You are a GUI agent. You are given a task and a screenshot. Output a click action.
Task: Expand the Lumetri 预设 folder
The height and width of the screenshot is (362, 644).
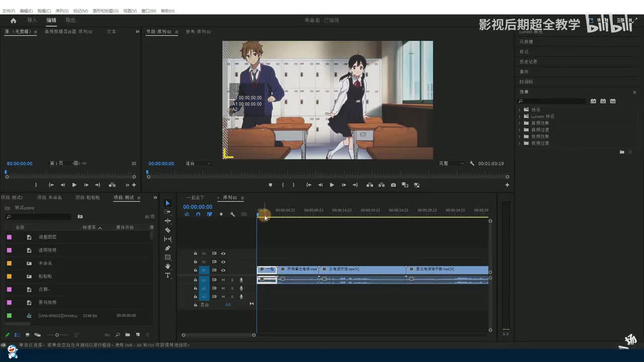[520, 117]
